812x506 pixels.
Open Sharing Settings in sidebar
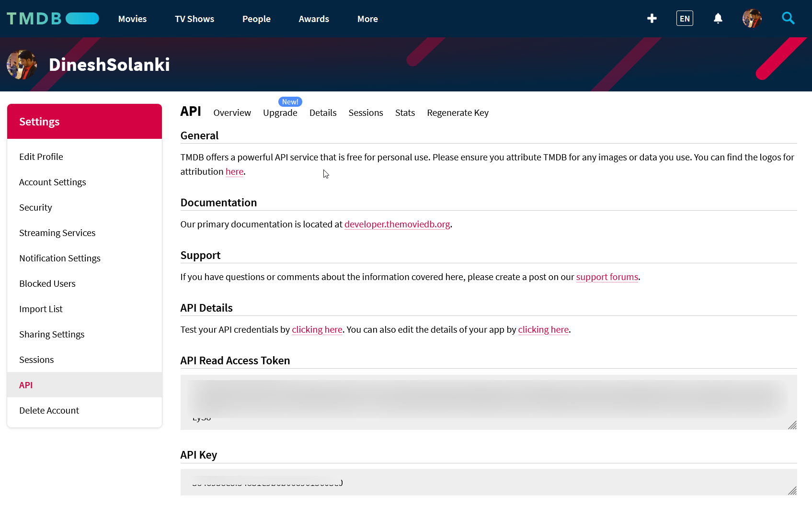tap(85, 334)
